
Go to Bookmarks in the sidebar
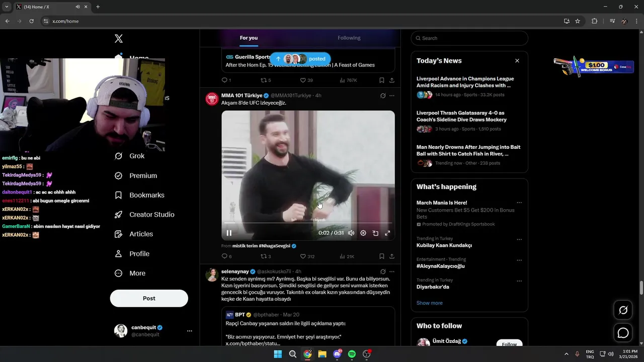click(139, 195)
